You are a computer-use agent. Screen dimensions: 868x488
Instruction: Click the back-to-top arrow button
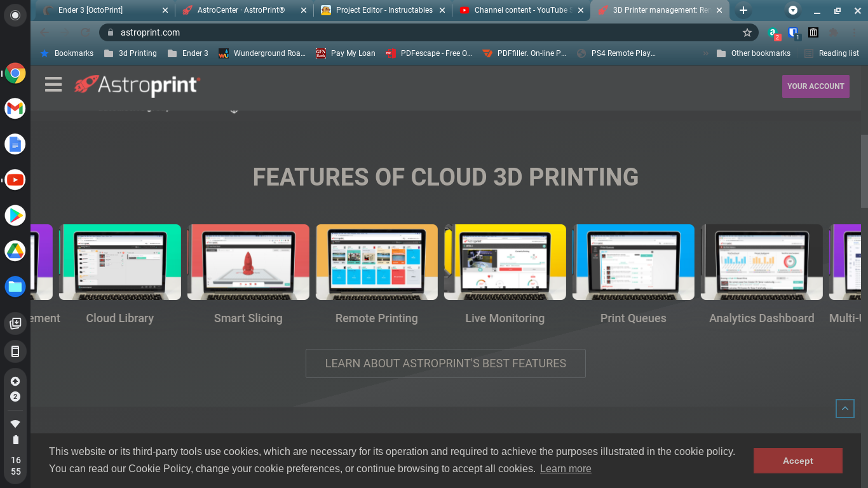[x=845, y=409]
